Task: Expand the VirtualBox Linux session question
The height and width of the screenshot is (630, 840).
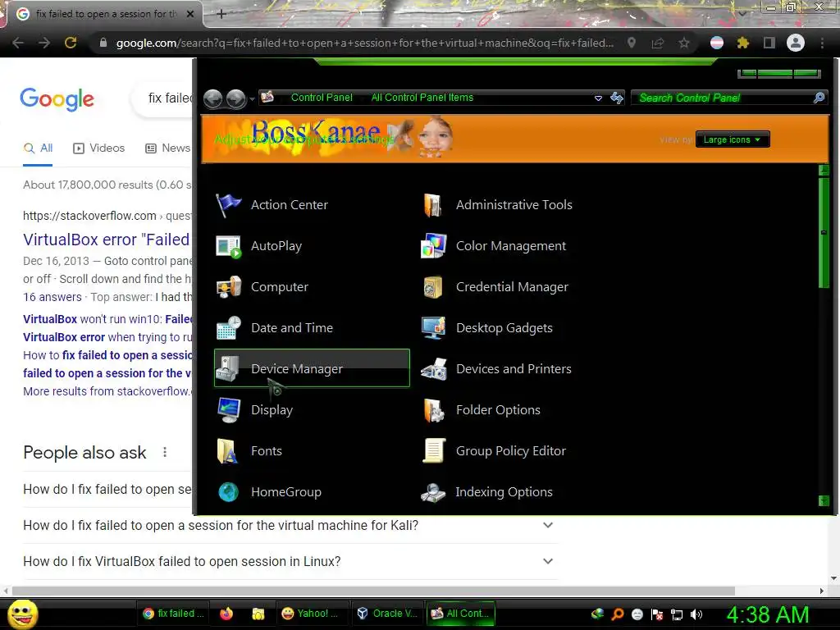Action: point(547,561)
